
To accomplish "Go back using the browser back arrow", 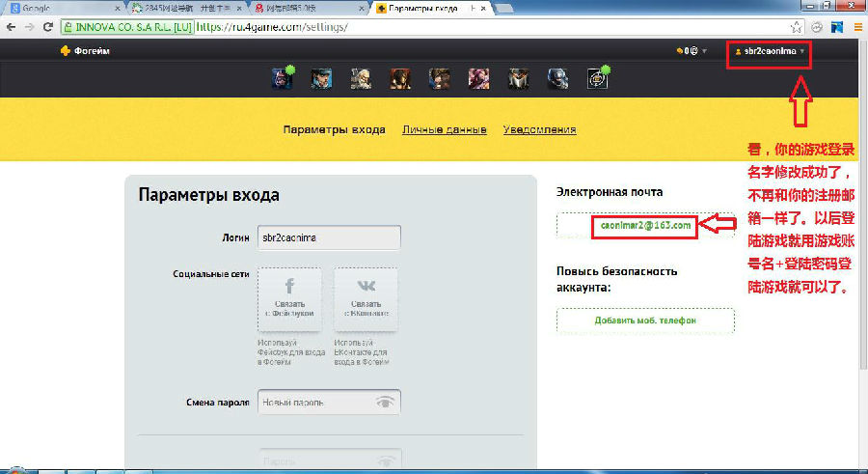I will 11,27.
